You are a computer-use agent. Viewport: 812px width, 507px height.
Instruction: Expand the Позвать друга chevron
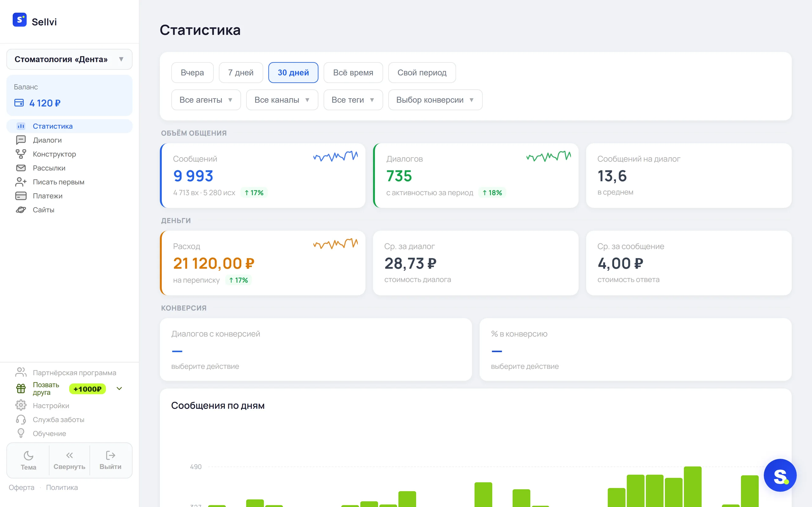[x=119, y=388]
